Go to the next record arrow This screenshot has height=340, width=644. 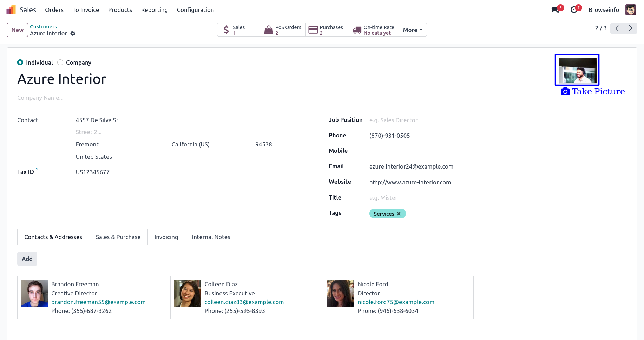630,28
